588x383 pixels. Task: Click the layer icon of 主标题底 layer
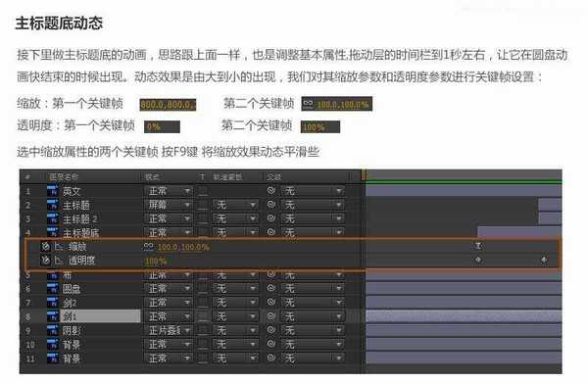[53, 232]
